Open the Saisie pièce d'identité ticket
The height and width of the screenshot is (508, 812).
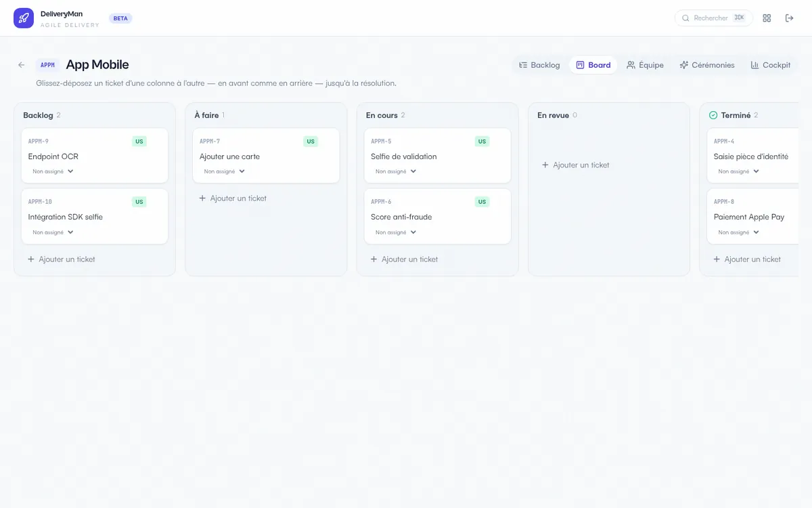tap(753, 156)
